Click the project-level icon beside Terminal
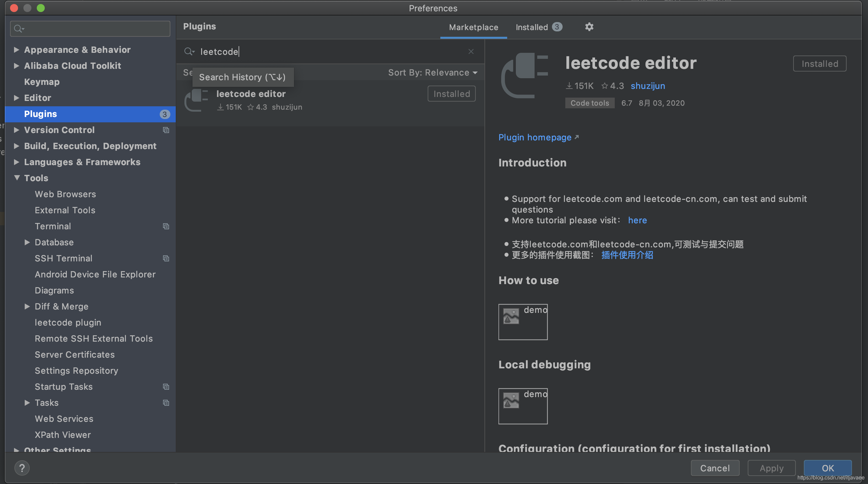The height and width of the screenshot is (484, 868). (166, 226)
